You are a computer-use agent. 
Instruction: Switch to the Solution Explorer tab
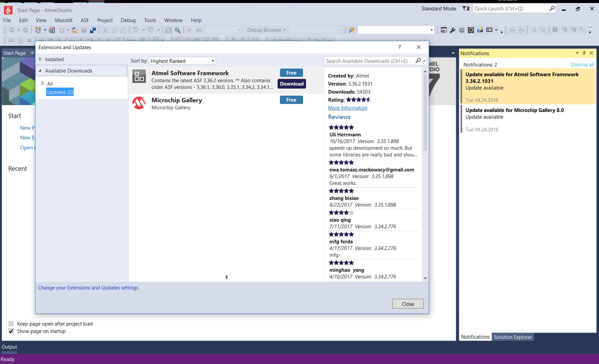pyautogui.click(x=513, y=337)
